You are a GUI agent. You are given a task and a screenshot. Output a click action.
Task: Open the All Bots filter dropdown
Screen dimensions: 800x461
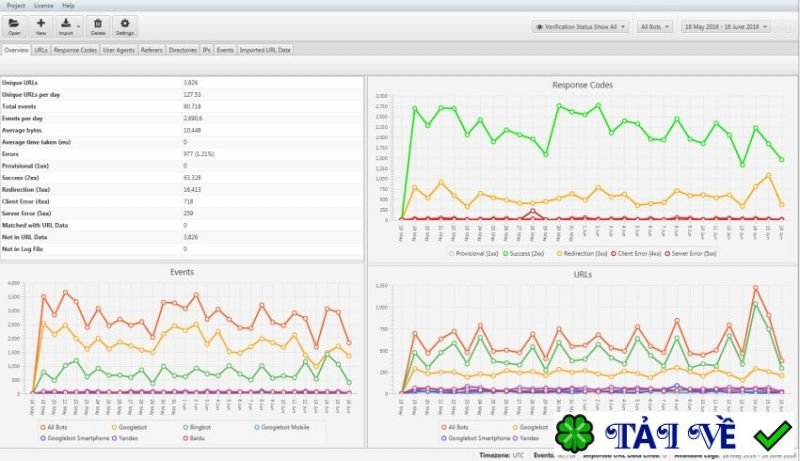click(654, 27)
